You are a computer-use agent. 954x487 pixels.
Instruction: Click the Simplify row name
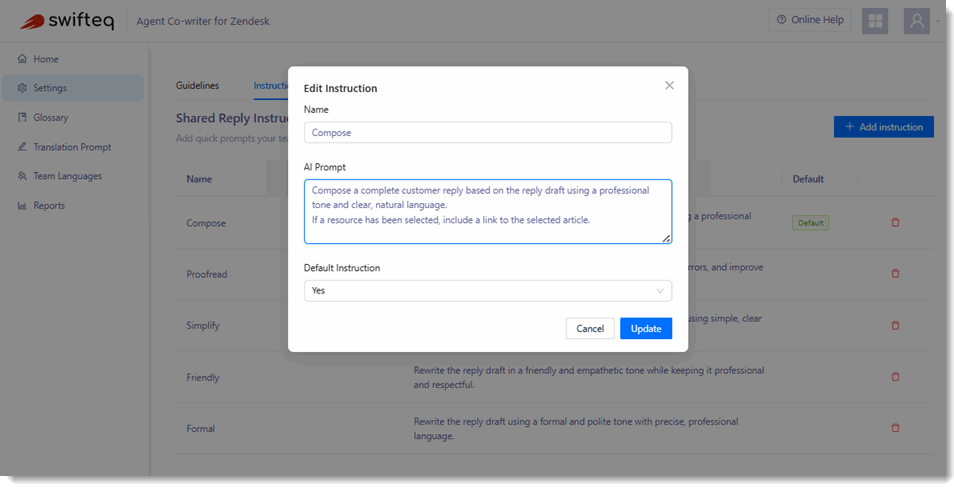coord(203,326)
